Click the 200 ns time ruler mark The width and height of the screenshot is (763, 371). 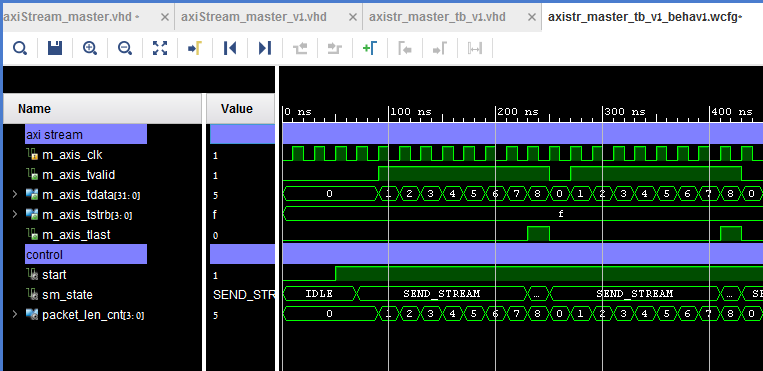coord(517,112)
